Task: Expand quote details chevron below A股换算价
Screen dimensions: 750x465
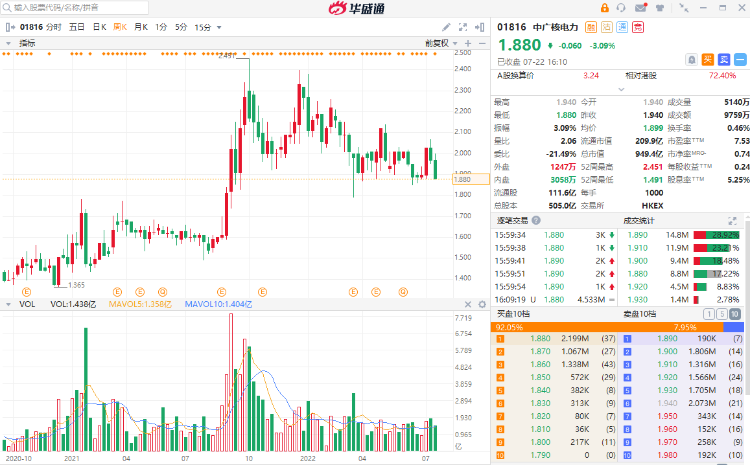Action: (621, 89)
